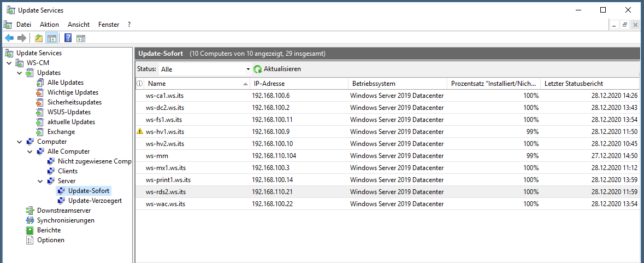Sort by IP-Adresse column header
The height and width of the screenshot is (263, 644).
(299, 84)
